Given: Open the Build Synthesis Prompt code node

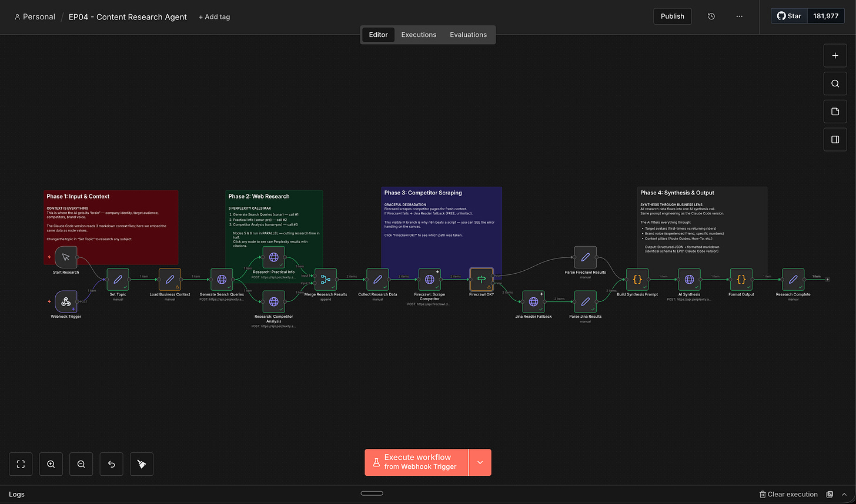Looking at the screenshot, I should pyautogui.click(x=637, y=280).
